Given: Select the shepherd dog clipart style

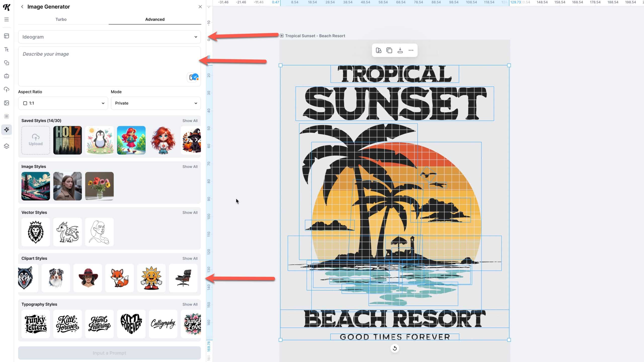Looking at the screenshot, I should (x=56, y=278).
